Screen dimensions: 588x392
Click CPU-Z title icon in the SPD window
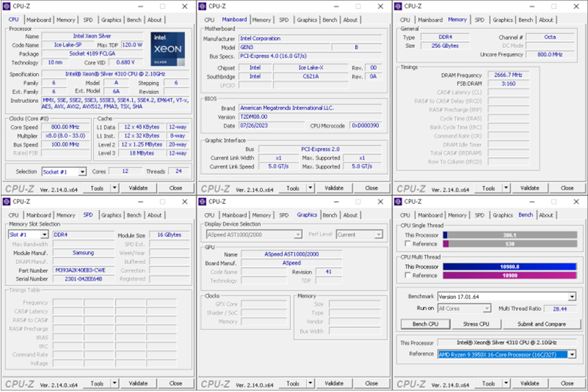pos(7,202)
